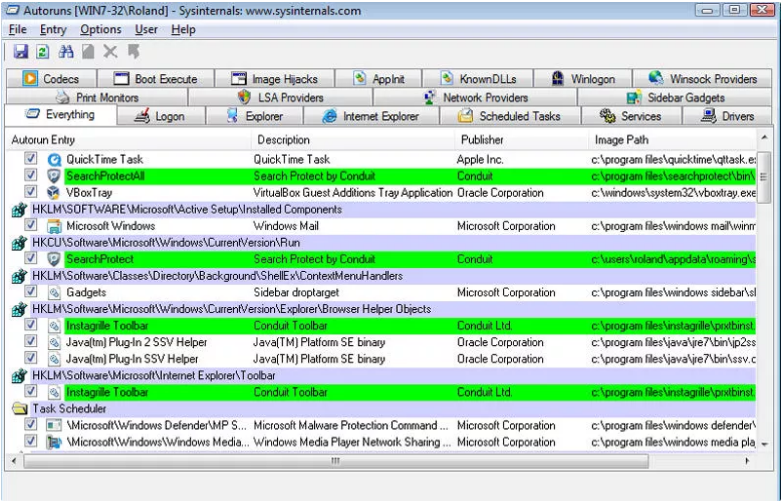This screenshot has width=781, height=501.
Task: Open the Boot Execute tab
Action: [x=155, y=79]
